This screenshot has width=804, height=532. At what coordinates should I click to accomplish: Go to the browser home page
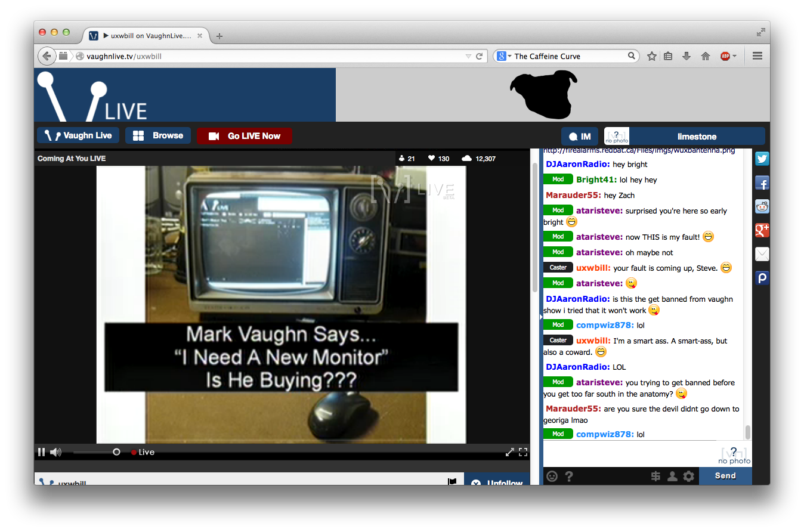pos(706,56)
